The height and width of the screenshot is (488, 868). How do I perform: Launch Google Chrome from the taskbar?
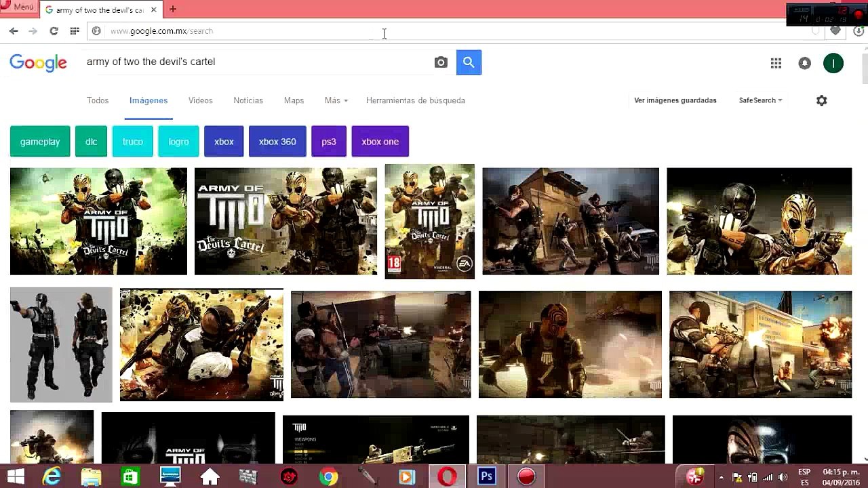coord(328,476)
